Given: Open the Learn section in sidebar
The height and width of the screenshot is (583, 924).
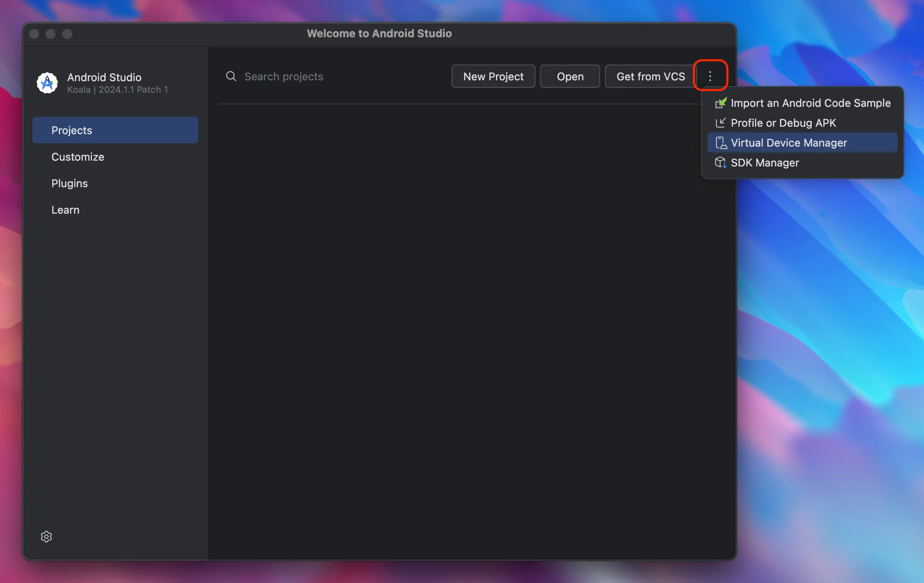Looking at the screenshot, I should coord(65,210).
